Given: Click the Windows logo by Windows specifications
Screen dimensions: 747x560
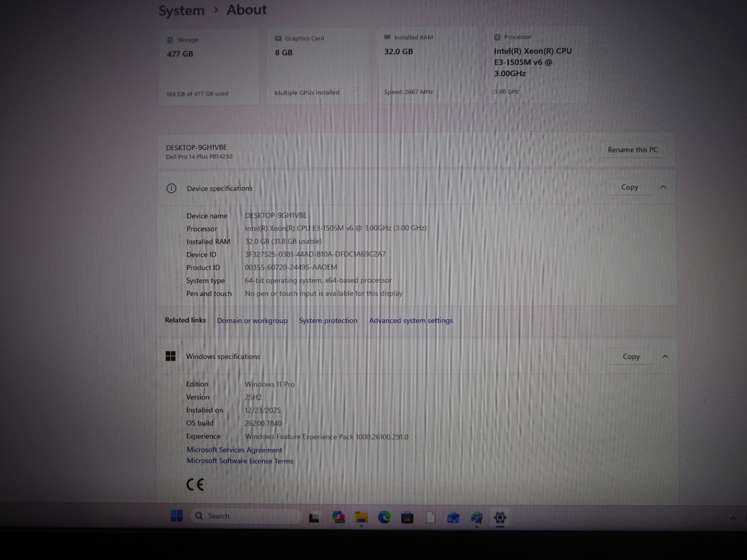Looking at the screenshot, I should 171,357.
